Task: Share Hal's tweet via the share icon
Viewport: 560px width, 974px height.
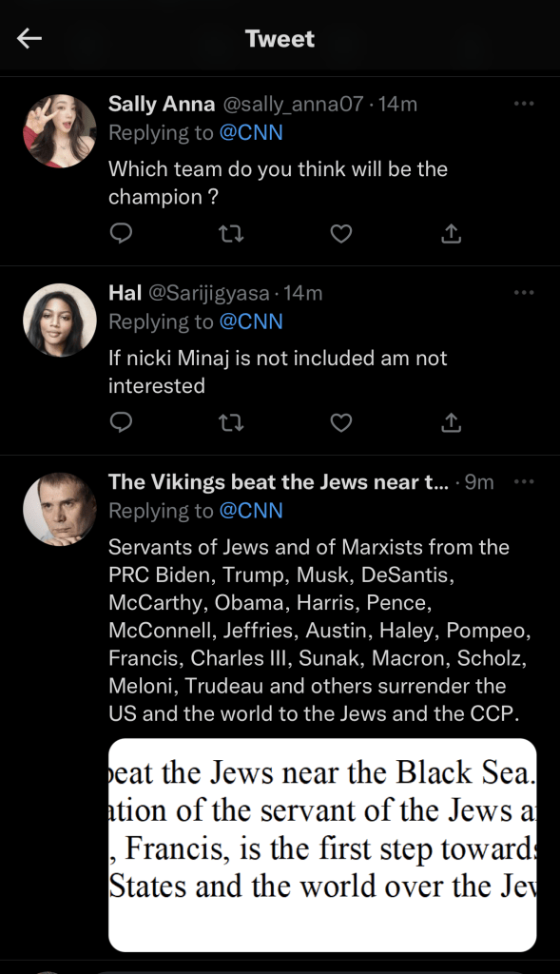Action: tap(451, 421)
